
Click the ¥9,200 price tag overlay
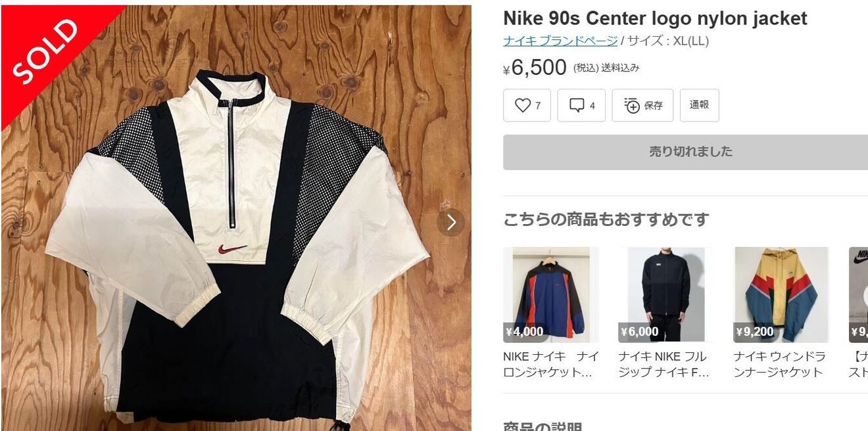click(755, 332)
